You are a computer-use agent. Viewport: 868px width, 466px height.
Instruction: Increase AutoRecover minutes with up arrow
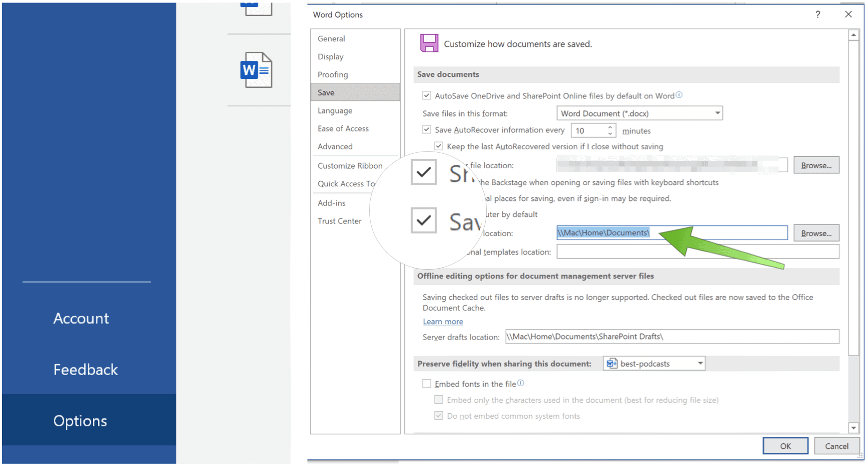(x=610, y=128)
